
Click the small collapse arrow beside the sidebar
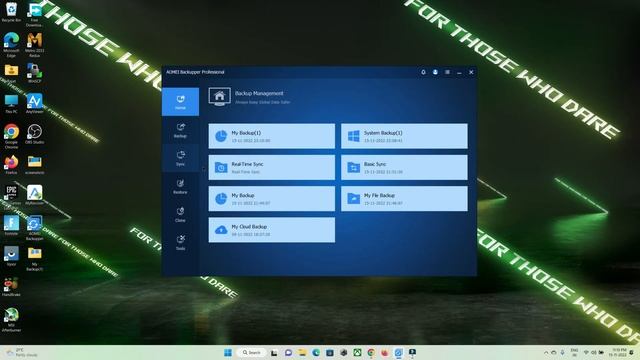pyautogui.click(x=203, y=168)
